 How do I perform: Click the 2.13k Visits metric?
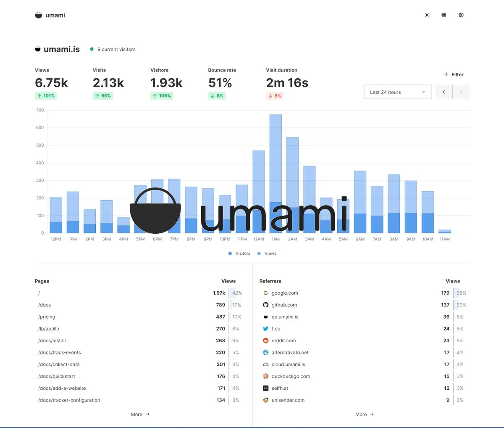pyautogui.click(x=108, y=83)
